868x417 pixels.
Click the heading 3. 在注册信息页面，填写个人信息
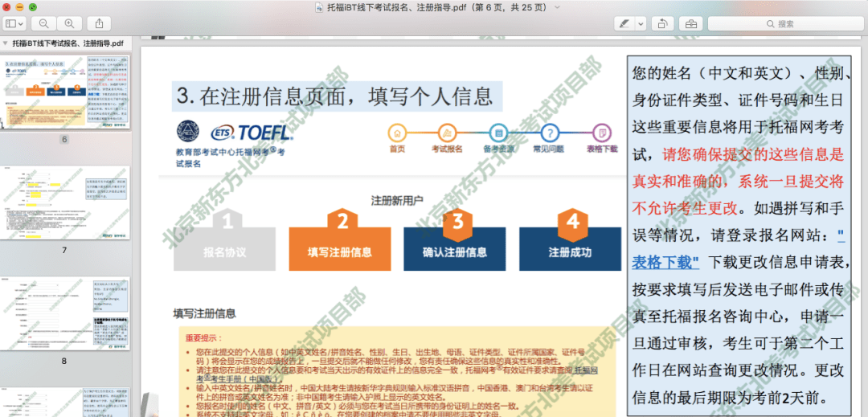(x=337, y=96)
